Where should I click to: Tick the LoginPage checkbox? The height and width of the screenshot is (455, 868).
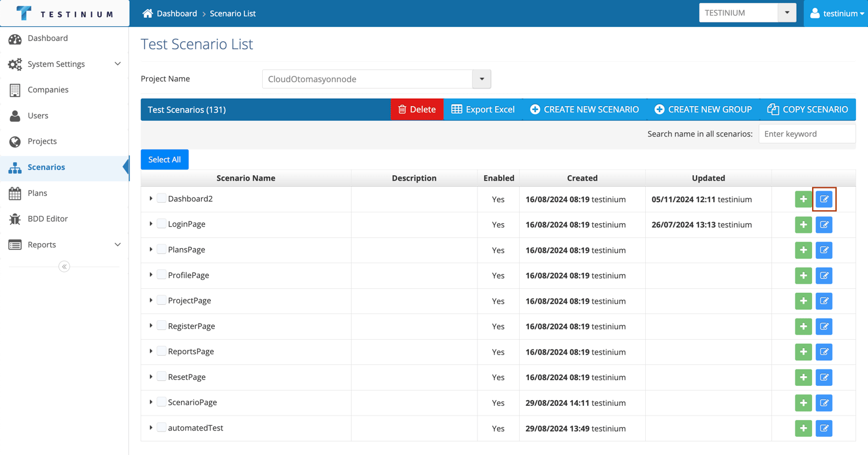(x=162, y=224)
